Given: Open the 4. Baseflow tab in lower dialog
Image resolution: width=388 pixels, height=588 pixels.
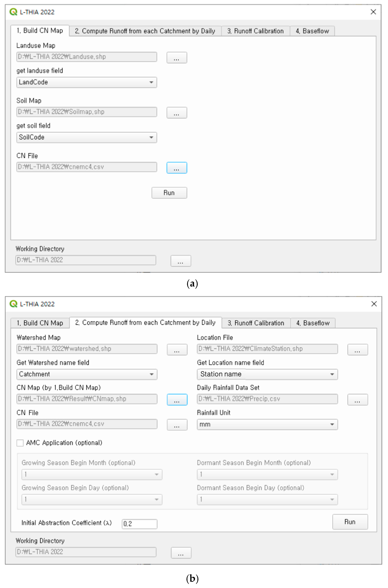Looking at the screenshot, I should point(313,323).
